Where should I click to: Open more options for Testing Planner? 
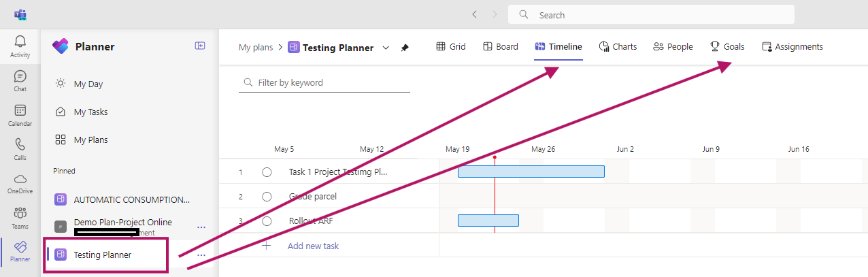pyautogui.click(x=201, y=255)
